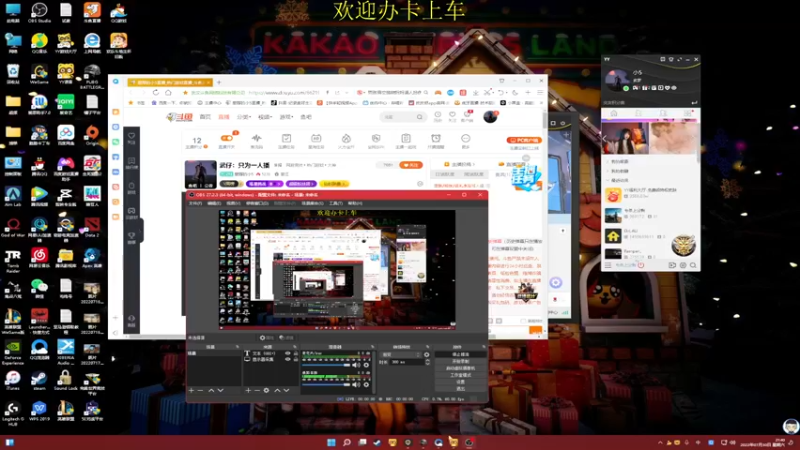Move selected source up in OBS Sources
Image resolution: width=800 pixels, height=450 pixels.
(x=278, y=390)
